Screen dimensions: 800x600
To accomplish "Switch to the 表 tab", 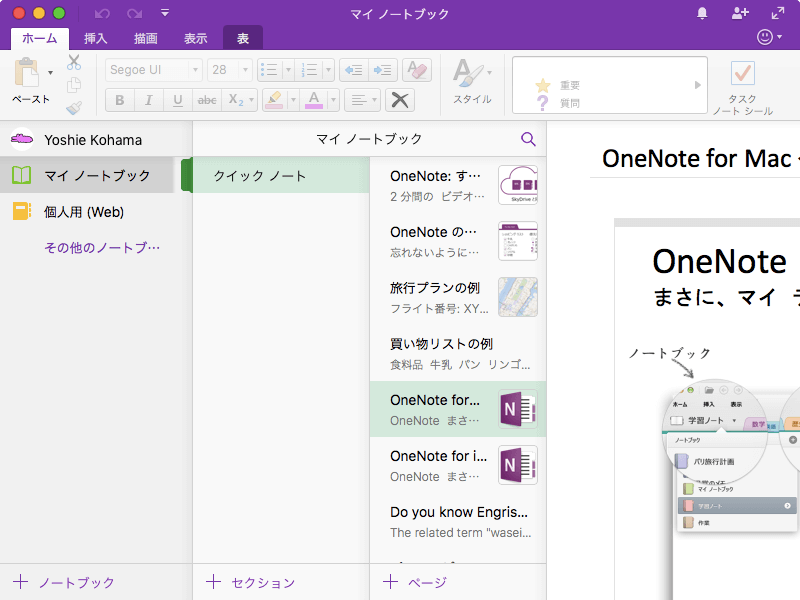I will click(243, 38).
